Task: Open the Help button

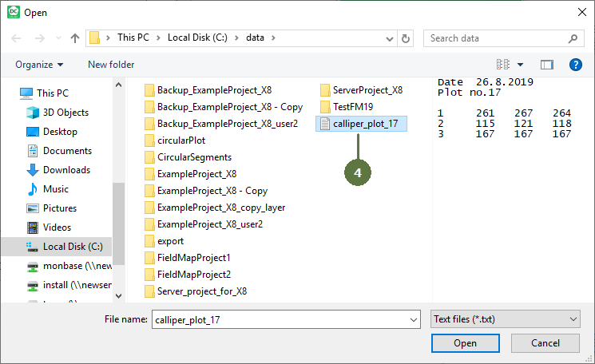Action: point(575,65)
